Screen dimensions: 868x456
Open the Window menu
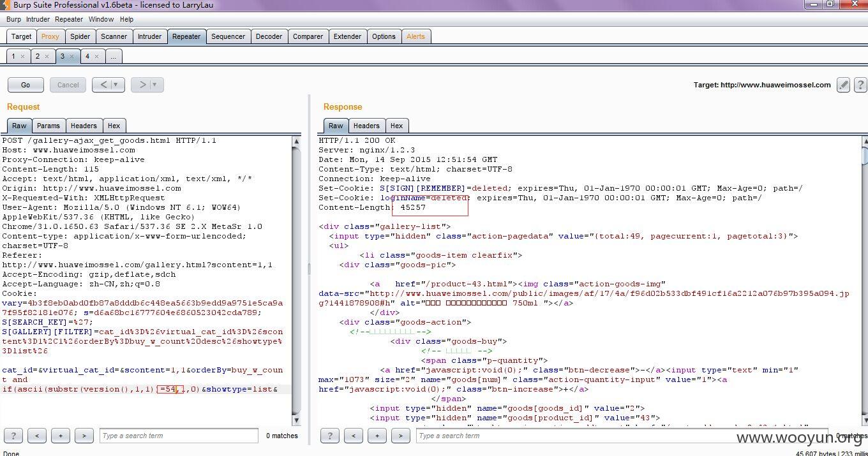click(101, 19)
